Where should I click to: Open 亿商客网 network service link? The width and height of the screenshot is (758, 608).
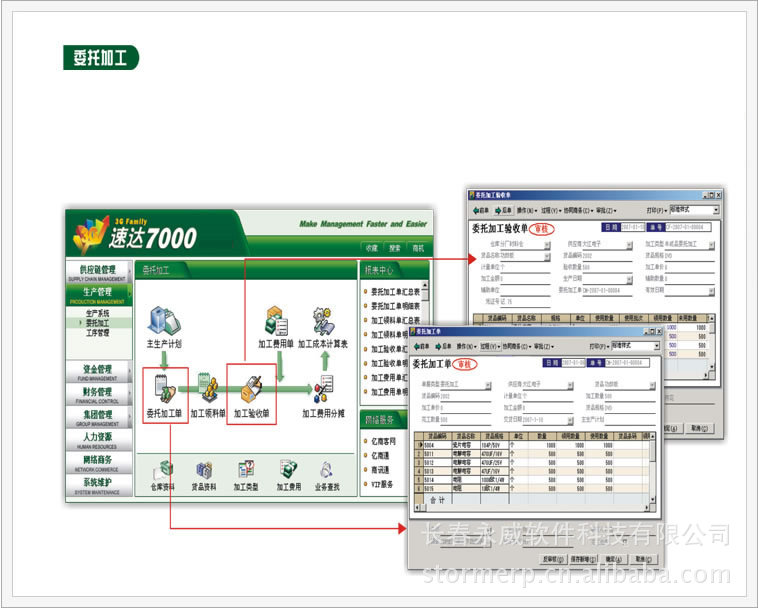(383, 441)
